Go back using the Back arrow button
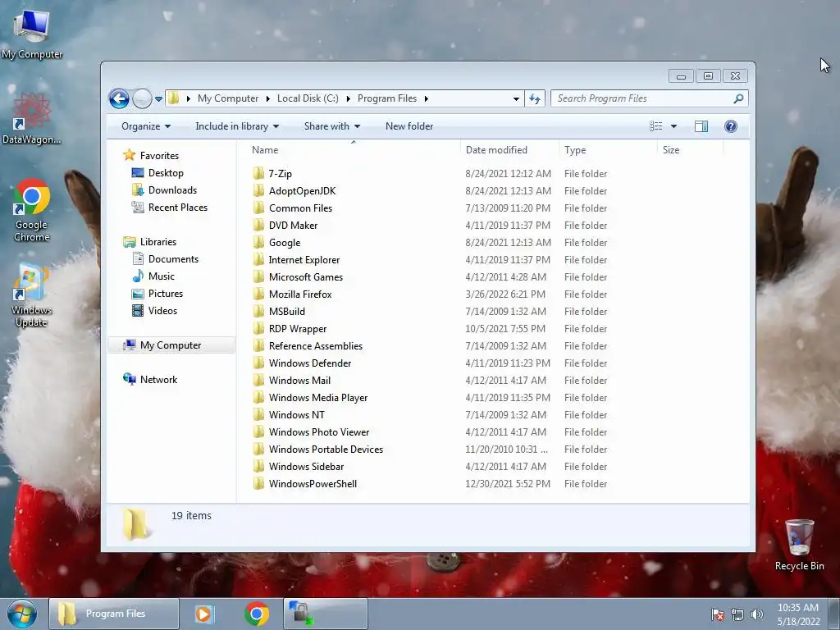 119,98
